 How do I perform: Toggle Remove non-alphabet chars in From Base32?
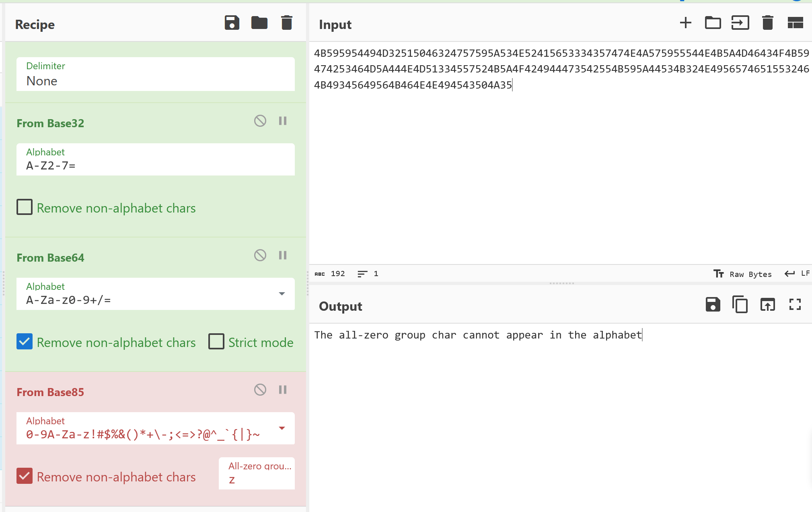pos(24,208)
